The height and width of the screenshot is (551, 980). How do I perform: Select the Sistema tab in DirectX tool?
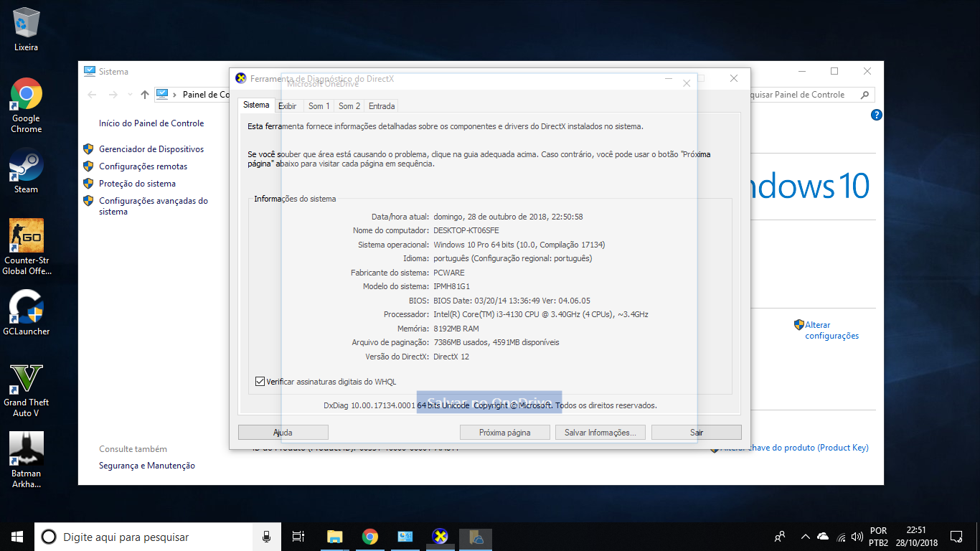click(256, 105)
